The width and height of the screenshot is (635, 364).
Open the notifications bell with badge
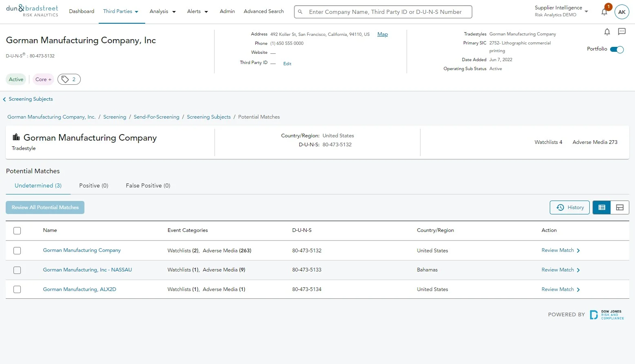[604, 11]
